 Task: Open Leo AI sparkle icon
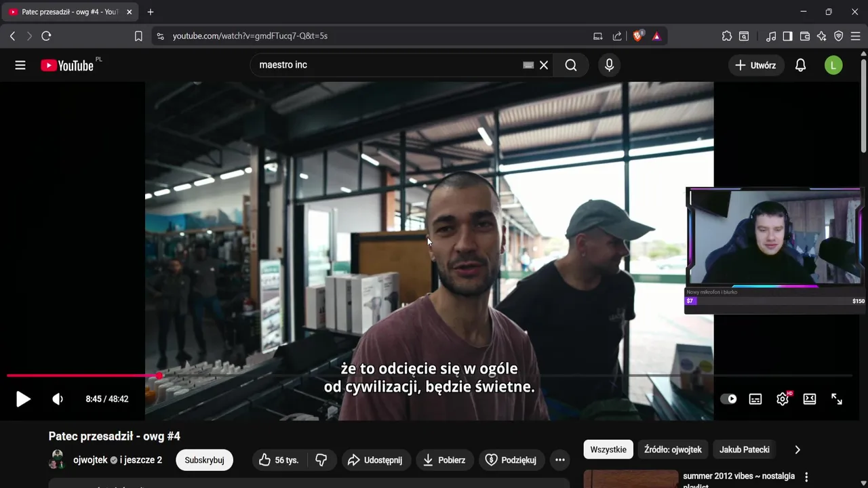(x=821, y=36)
